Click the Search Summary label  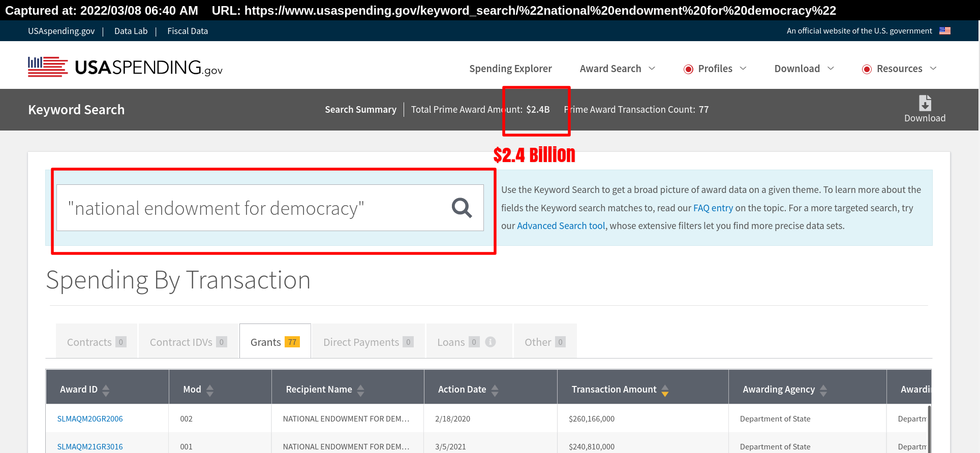coord(360,109)
